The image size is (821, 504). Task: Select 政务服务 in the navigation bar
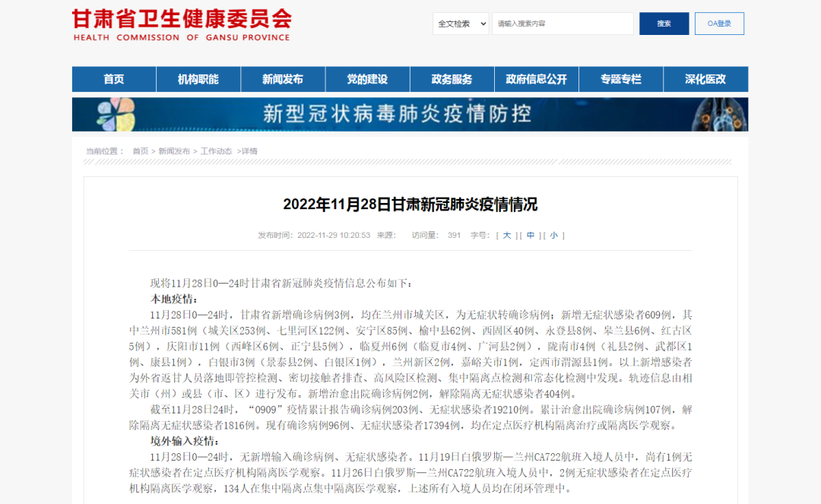(x=452, y=79)
